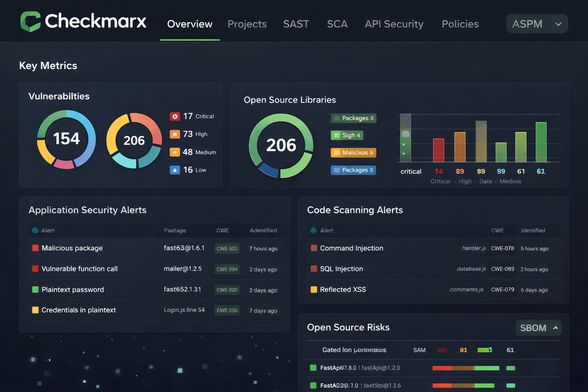The height and width of the screenshot is (392, 588).
Task: Click the tall green bar above 61
Action: (541, 142)
